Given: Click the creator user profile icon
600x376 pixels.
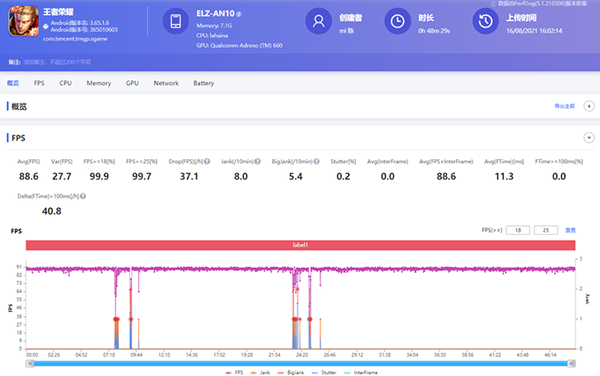Looking at the screenshot, I should point(318,21).
